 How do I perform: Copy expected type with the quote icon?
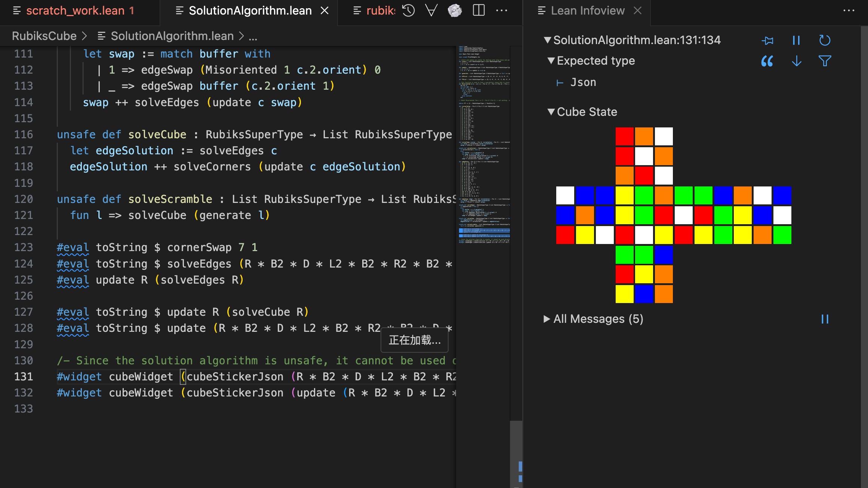(x=767, y=61)
